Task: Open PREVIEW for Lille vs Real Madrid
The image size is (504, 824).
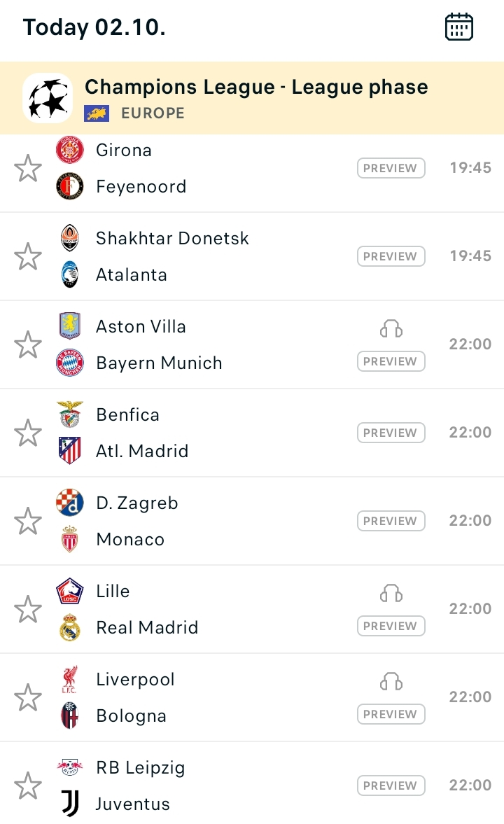Action: click(391, 627)
